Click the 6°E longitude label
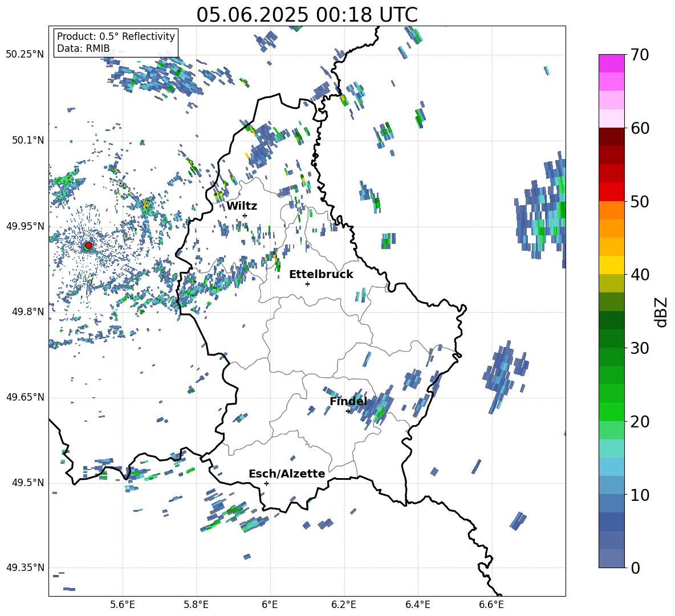Screen dimensions: 675x616 270,605
